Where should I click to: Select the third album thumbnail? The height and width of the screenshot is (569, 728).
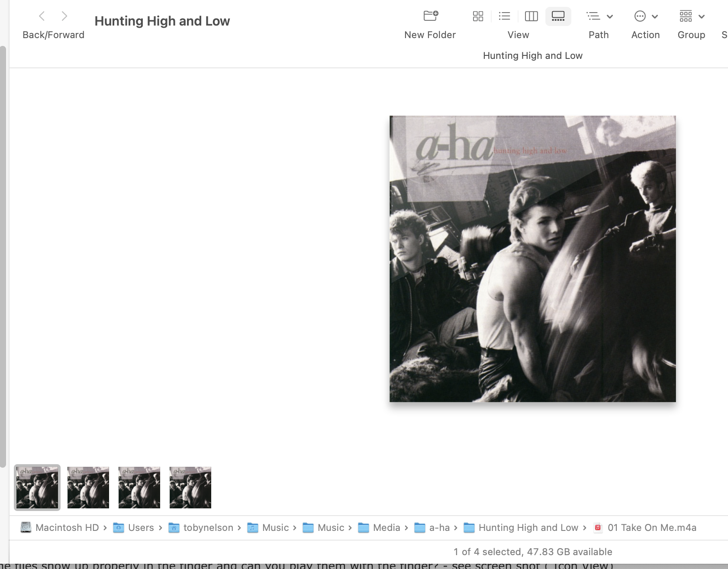(x=139, y=488)
